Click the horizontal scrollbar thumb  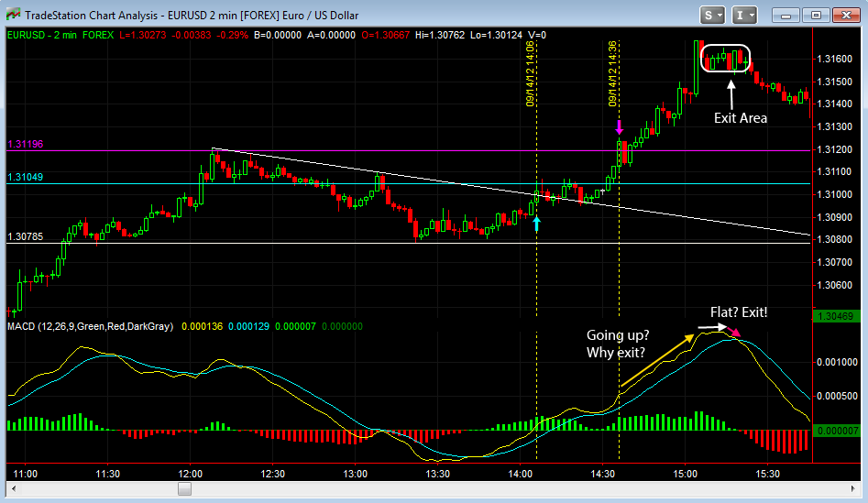click(x=184, y=488)
